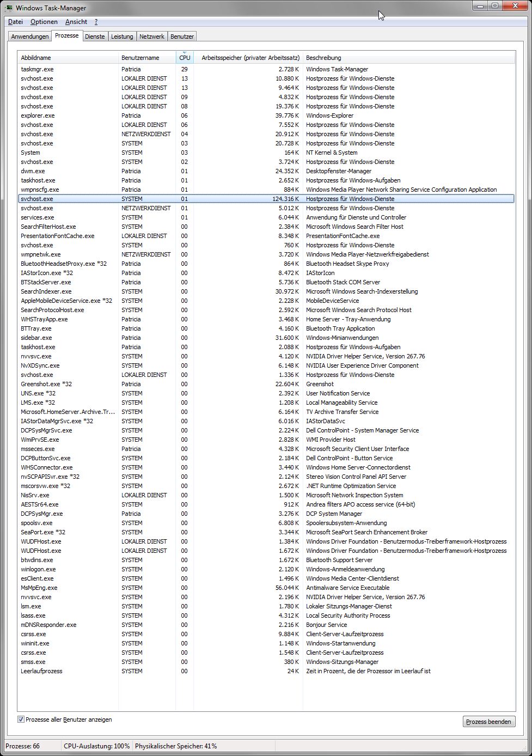Screen dimensions: 532x756
Task: Toggle 'Prozesse aller Benutzer anzeigen' checkbox
Action: [21, 720]
